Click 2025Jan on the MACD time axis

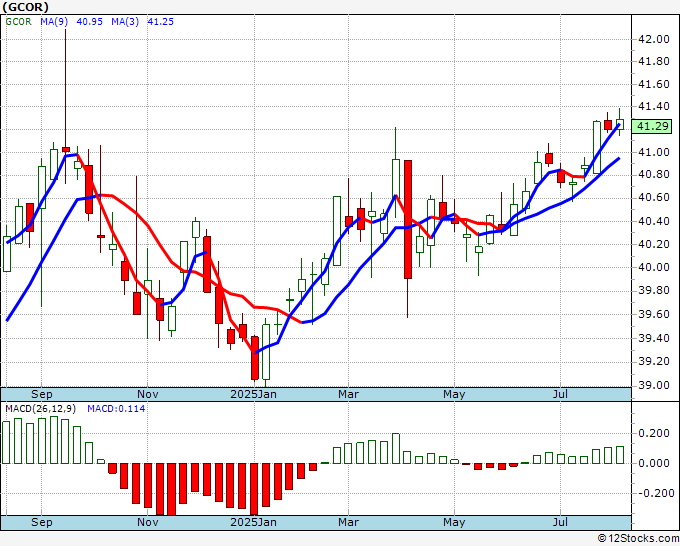tap(253, 522)
